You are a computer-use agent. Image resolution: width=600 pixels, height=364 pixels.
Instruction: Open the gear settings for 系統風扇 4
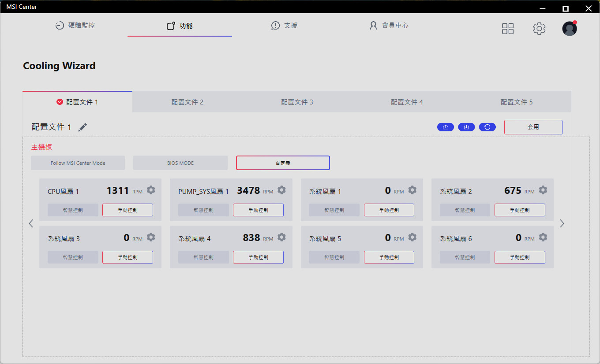281,237
